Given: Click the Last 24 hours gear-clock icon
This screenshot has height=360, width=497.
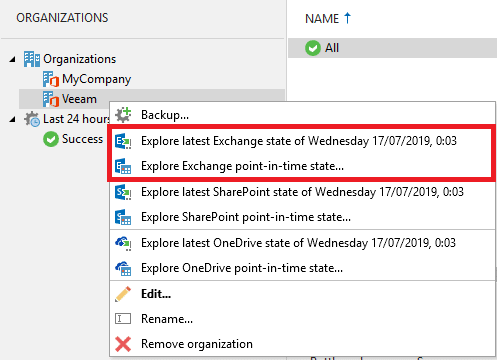Looking at the screenshot, I should point(32,119).
